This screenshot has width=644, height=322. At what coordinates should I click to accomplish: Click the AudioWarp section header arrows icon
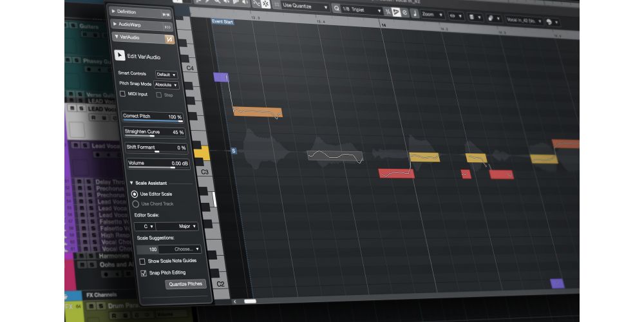pos(167,27)
